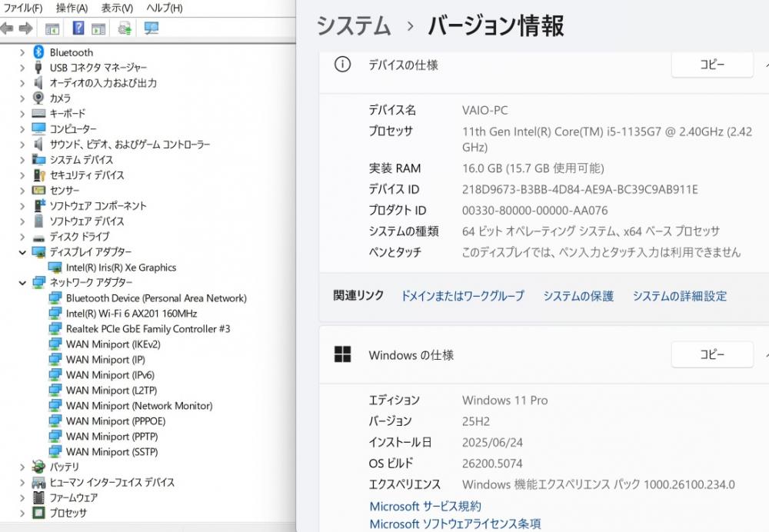Open Microsoft ソフトウェアライセンス条項 link
The width and height of the screenshot is (769, 532).
[x=455, y=524]
